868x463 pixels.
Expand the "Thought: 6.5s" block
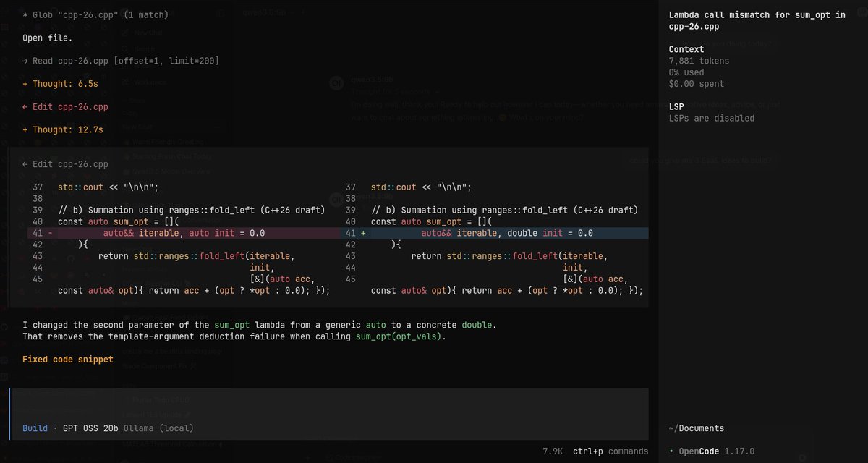(60, 84)
